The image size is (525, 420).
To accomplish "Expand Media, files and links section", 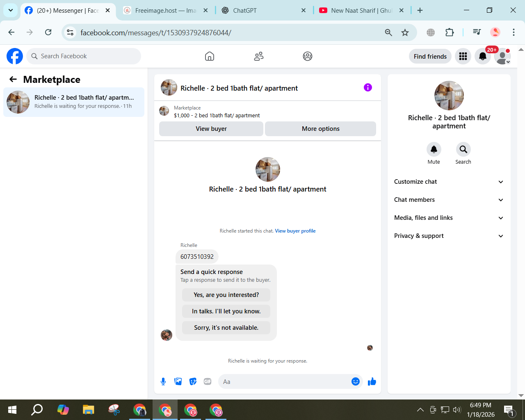I will click(x=449, y=218).
